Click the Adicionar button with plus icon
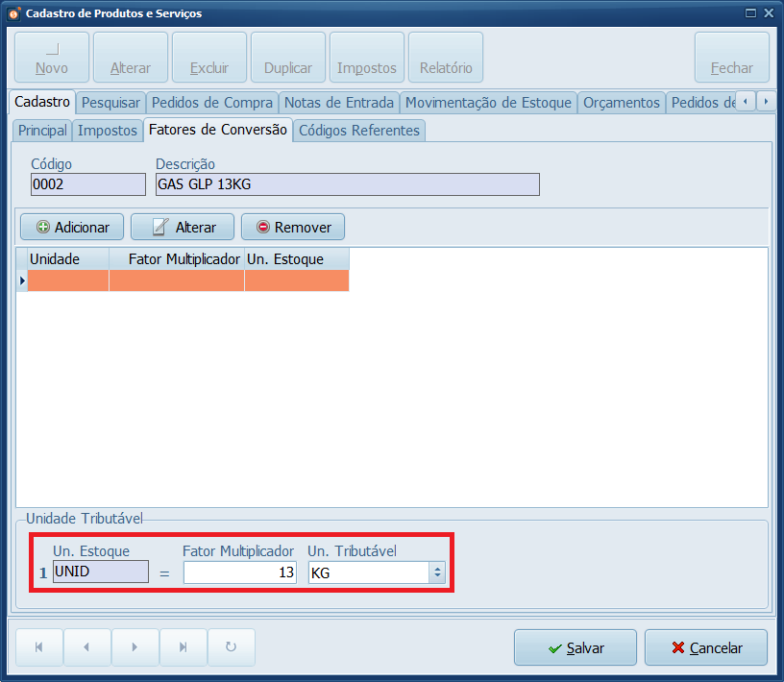The height and width of the screenshot is (682, 784). (72, 227)
